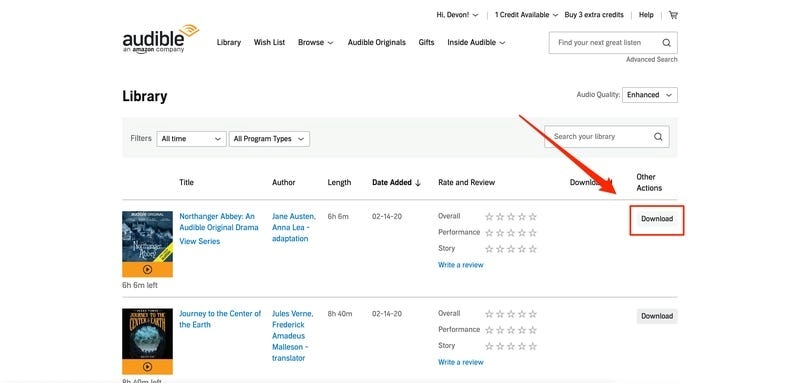Click the Date Added column header text
This screenshot has width=800, height=383.
(x=392, y=183)
